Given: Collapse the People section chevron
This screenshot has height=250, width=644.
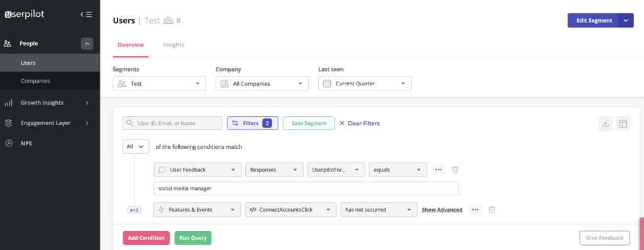Looking at the screenshot, I should [x=87, y=43].
